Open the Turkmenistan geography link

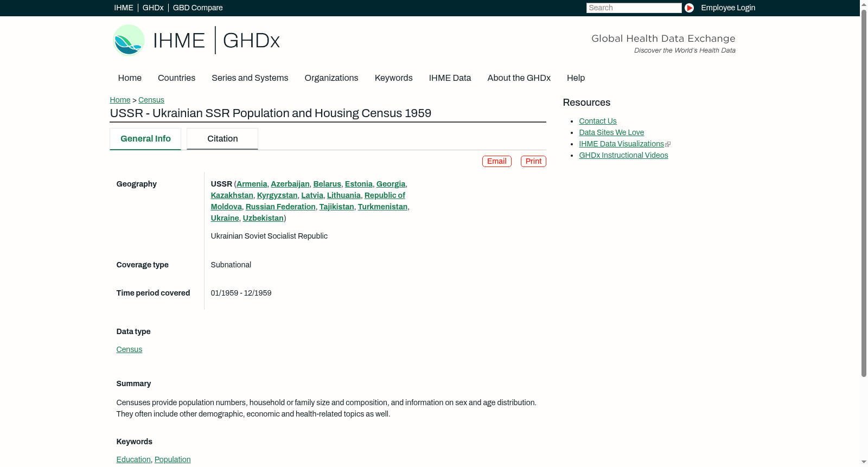coord(382,207)
